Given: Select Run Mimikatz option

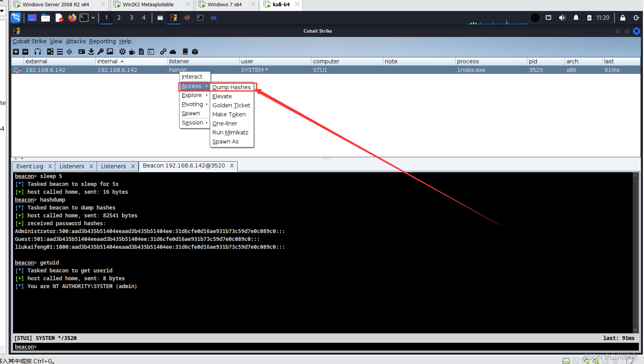Looking at the screenshot, I should [232, 132].
